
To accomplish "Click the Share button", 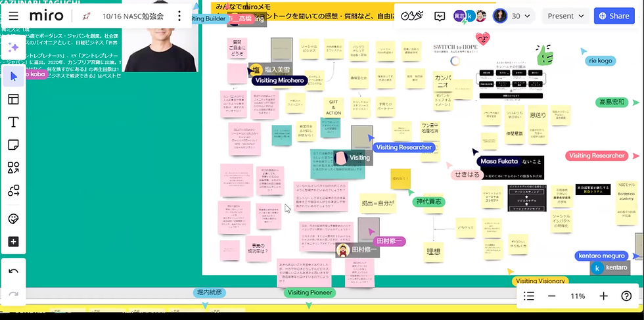I will (614, 16).
